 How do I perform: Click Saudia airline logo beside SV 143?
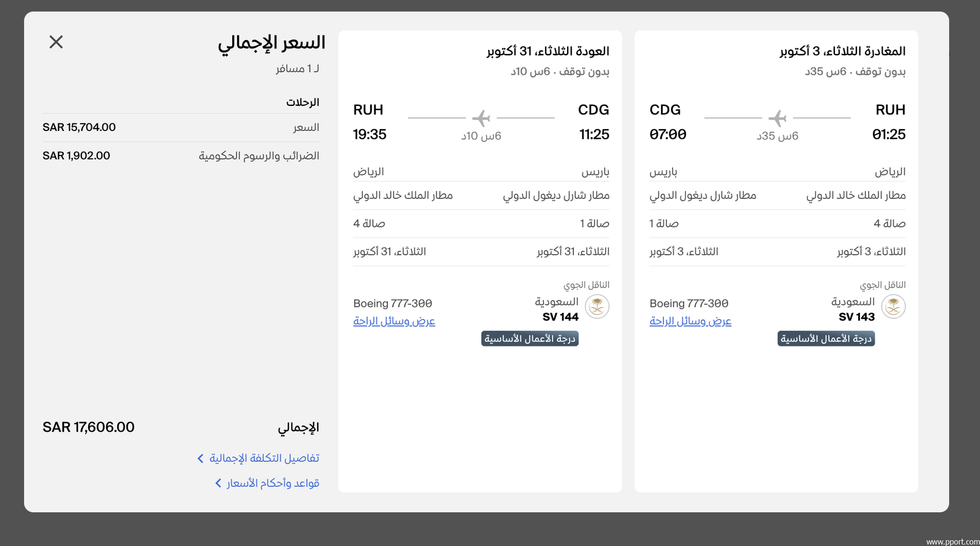point(893,307)
